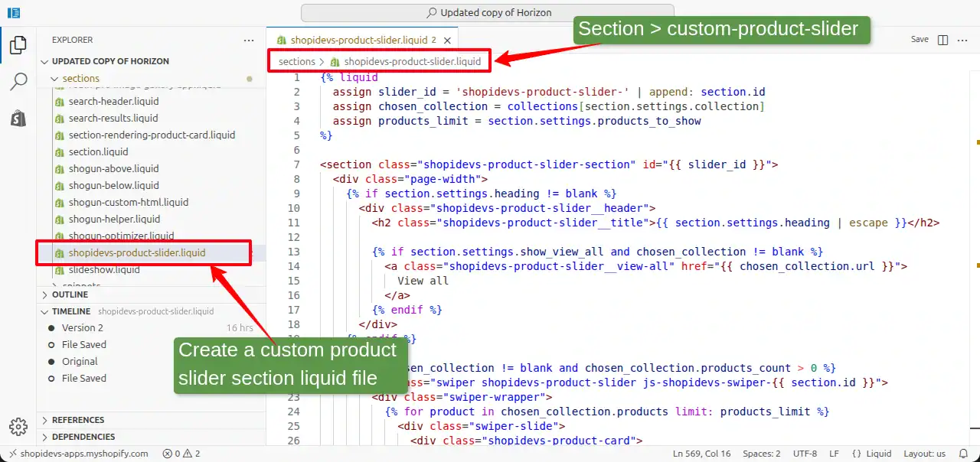Click the Updated copy of Horizon search box

coord(488,12)
